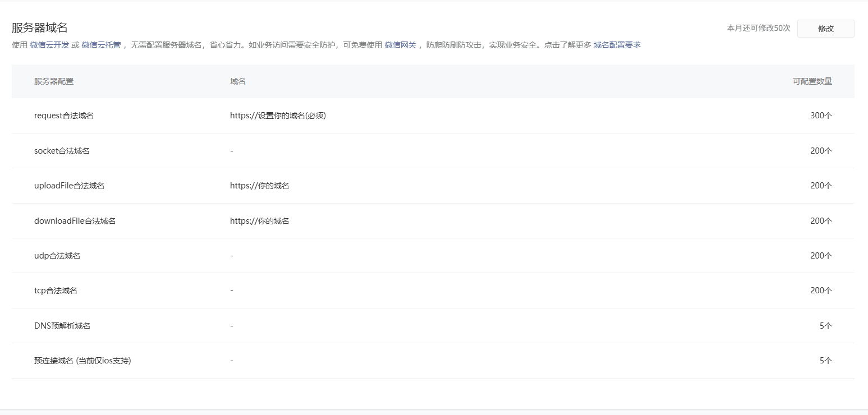Open the 微信云托管 link
Image resolution: width=868 pixels, height=415 pixels.
click(x=101, y=45)
